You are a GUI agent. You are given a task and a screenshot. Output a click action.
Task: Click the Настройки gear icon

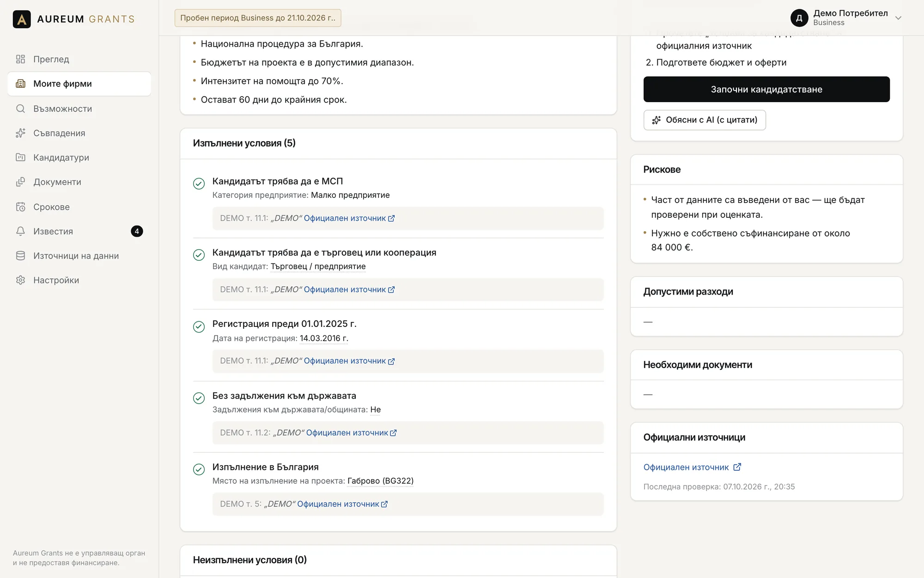tap(20, 280)
